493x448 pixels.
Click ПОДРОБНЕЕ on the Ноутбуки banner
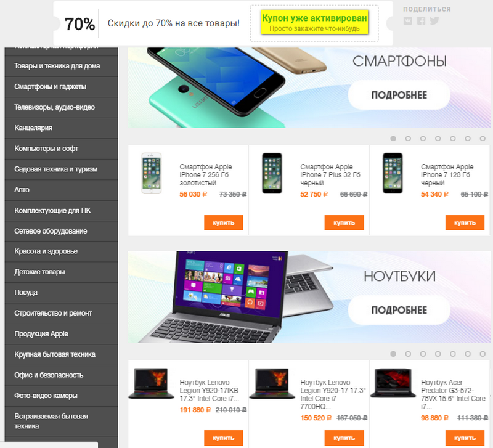[x=399, y=311]
